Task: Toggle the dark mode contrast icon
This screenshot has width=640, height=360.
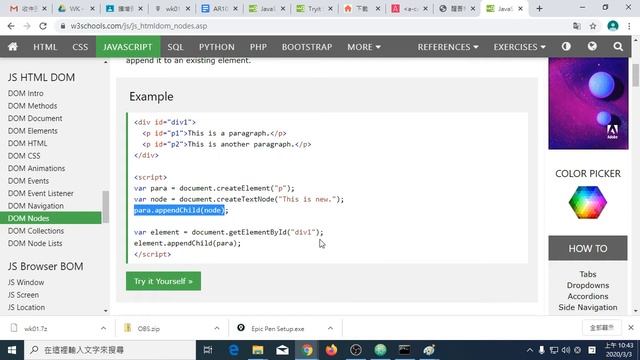Action: point(566,47)
